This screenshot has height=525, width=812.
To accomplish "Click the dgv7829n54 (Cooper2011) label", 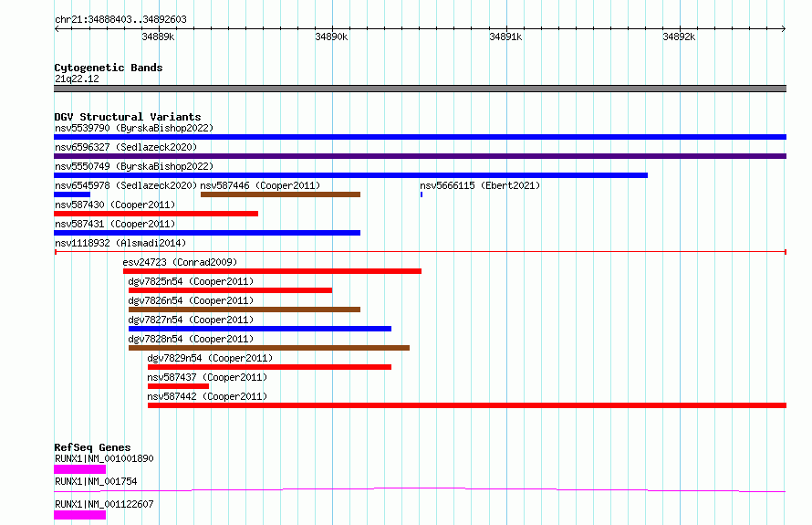I will pyautogui.click(x=210, y=358).
